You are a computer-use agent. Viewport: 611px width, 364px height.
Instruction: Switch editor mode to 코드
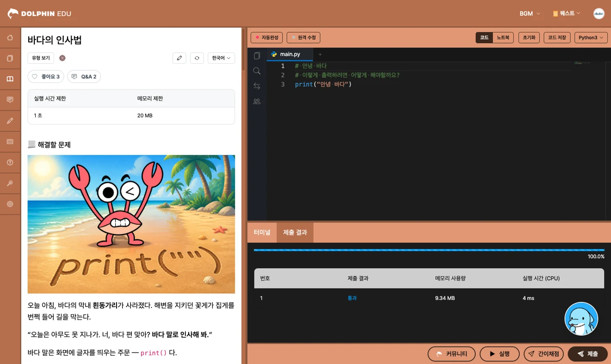[x=484, y=38]
